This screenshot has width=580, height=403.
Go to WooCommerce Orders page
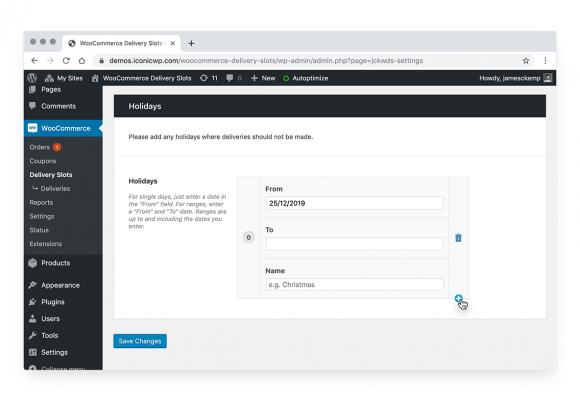(x=40, y=147)
